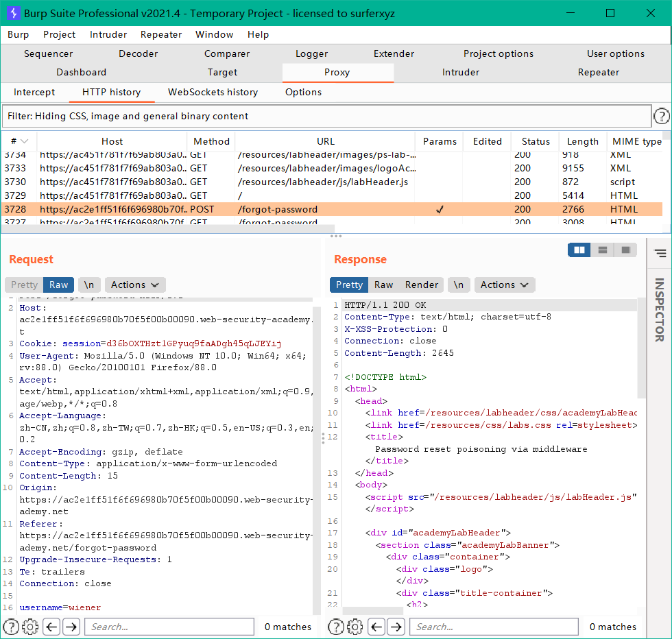Switch Request view to Pretty
The height and width of the screenshot is (639, 672).
pyautogui.click(x=25, y=285)
